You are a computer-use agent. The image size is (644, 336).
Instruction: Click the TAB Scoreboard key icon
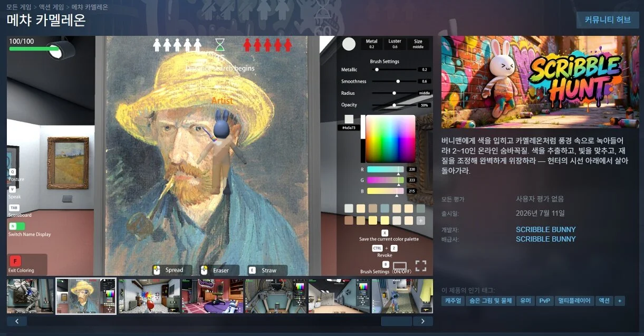coord(14,208)
